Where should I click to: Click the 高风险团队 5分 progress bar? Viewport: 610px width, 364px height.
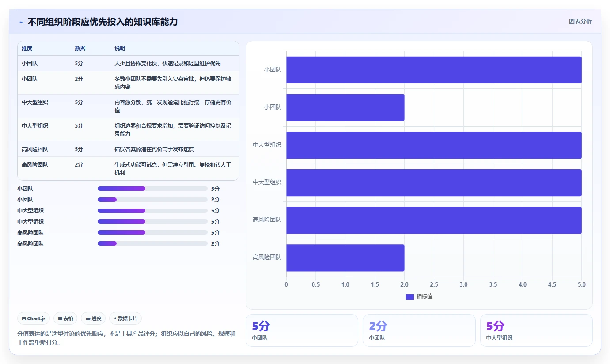tap(152, 232)
